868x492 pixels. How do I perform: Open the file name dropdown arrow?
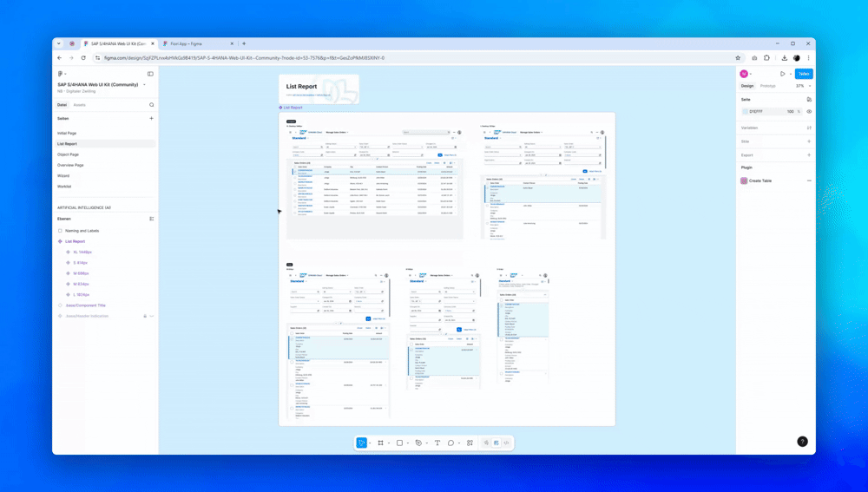click(x=144, y=85)
